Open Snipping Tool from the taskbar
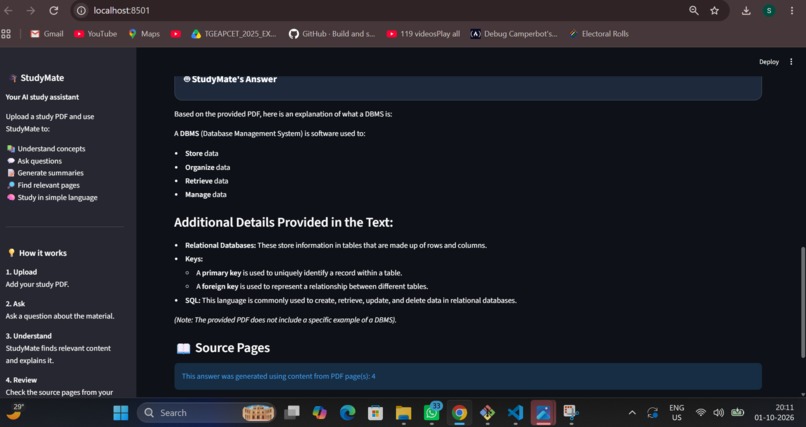This screenshot has height=427, width=806. pos(571,413)
